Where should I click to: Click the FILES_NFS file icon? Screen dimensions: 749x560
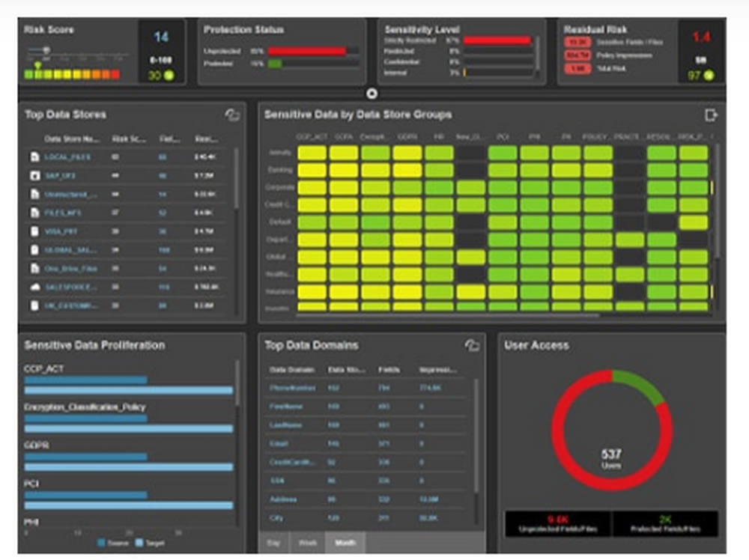tap(35, 213)
